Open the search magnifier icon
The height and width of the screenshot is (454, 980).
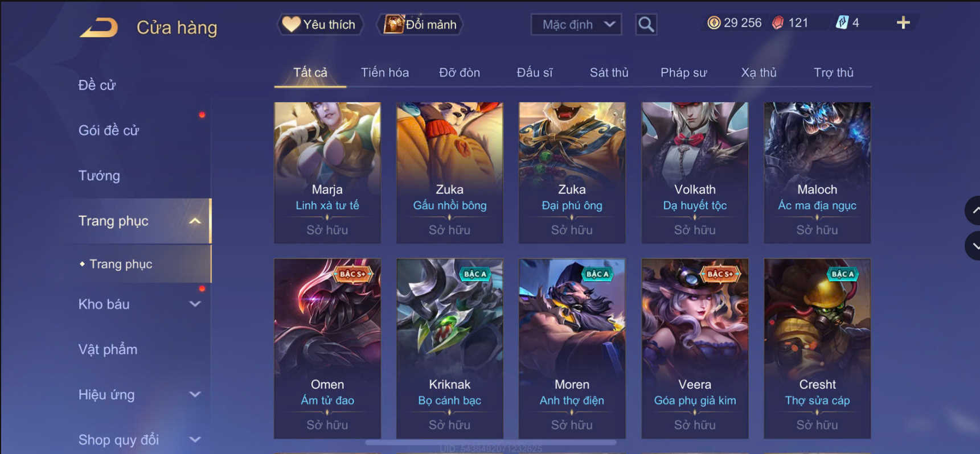coord(646,24)
